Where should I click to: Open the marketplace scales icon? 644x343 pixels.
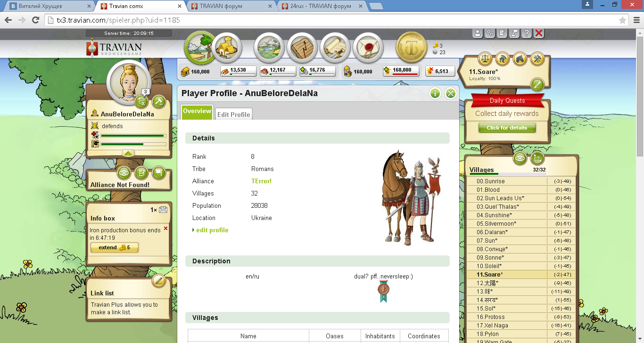485,59
